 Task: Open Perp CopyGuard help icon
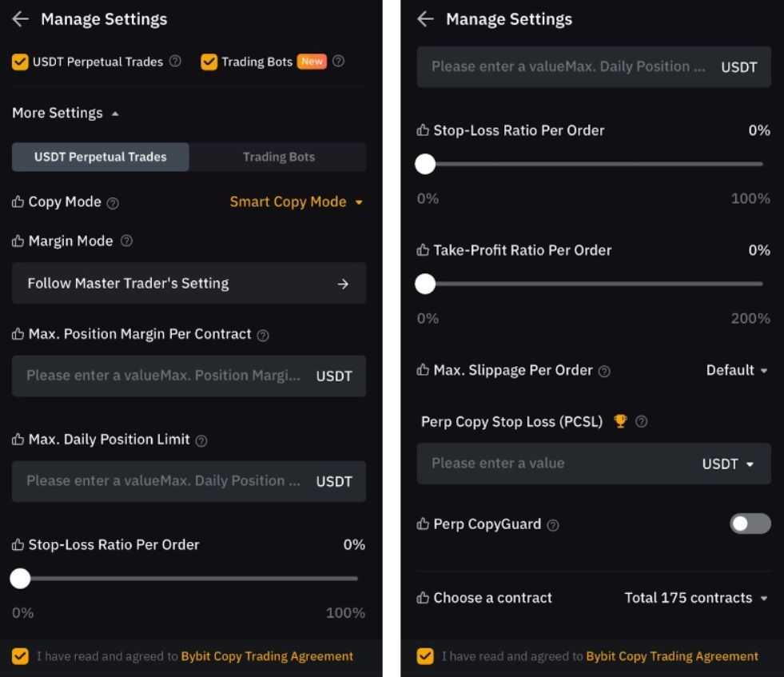tap(552, 525)
